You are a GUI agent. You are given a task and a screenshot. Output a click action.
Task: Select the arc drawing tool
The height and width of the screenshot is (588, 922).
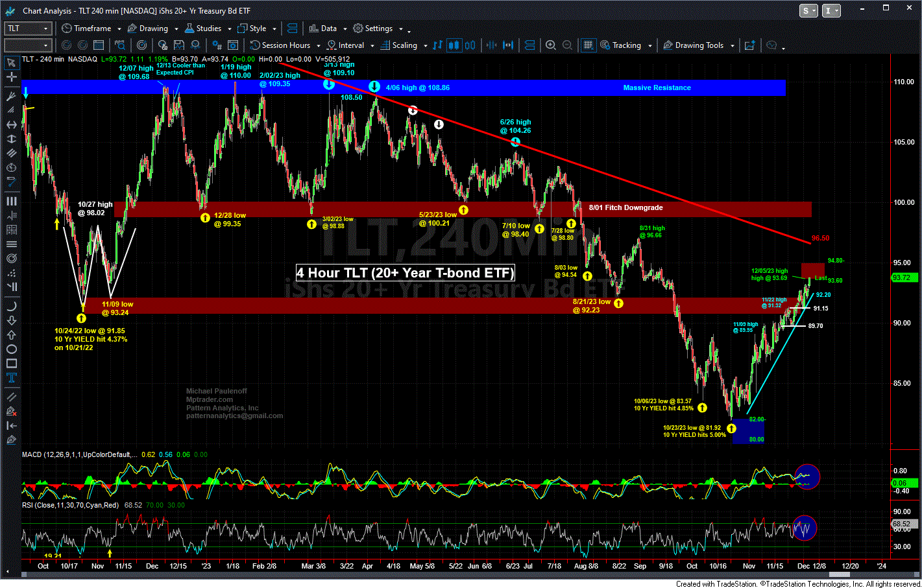(x=11, y=306)
